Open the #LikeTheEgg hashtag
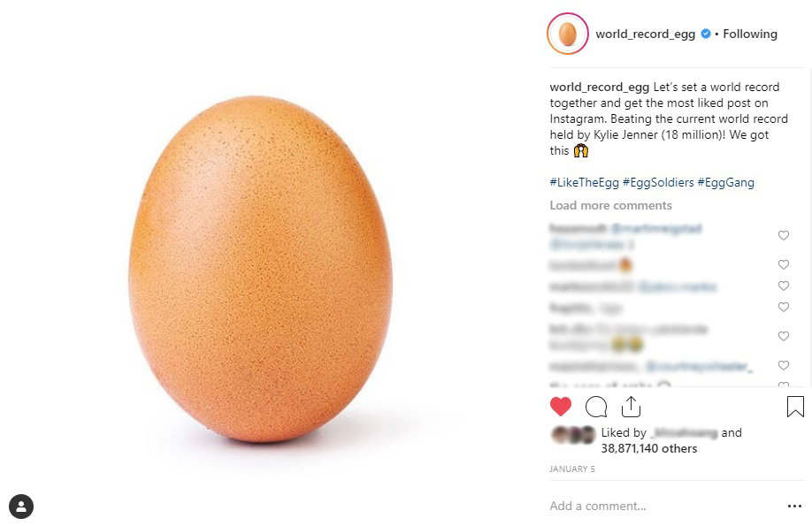The height and width of the screenshot is (526, 812). tap(584, 182)
